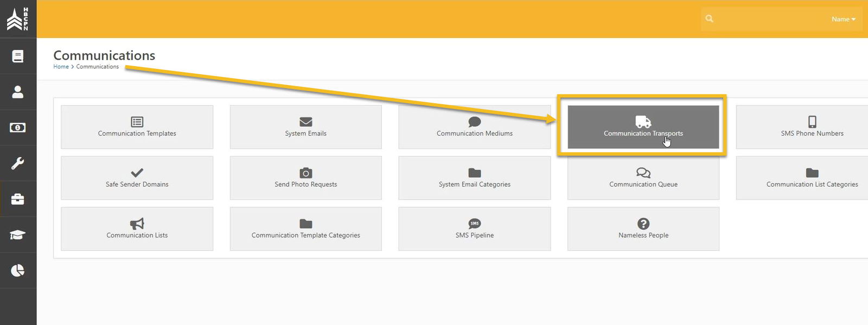Click the Communication List Categories folder icon
Viewport: 868px width, 325px height.
812,173
